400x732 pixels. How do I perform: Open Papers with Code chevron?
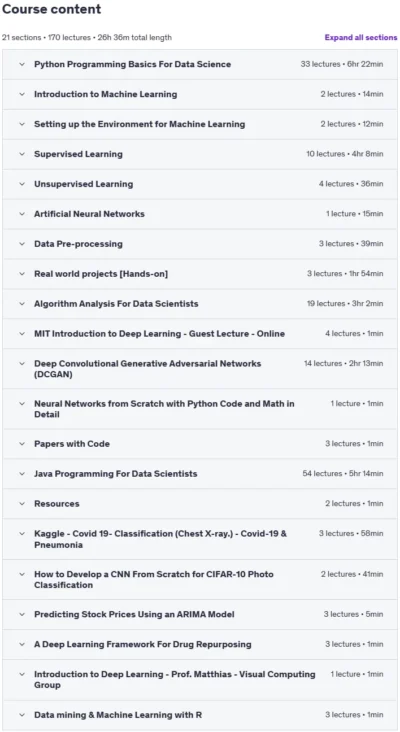click(22, 443)
